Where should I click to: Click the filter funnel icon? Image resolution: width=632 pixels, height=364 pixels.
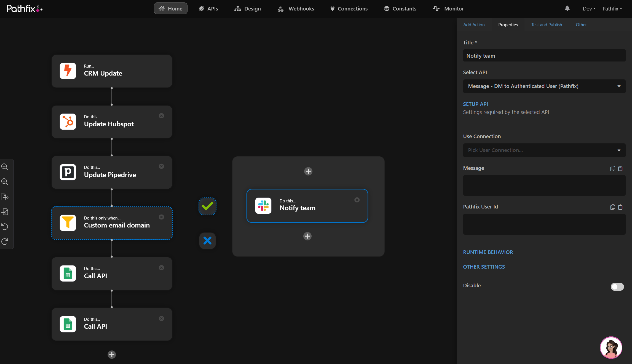coord(68,223)
